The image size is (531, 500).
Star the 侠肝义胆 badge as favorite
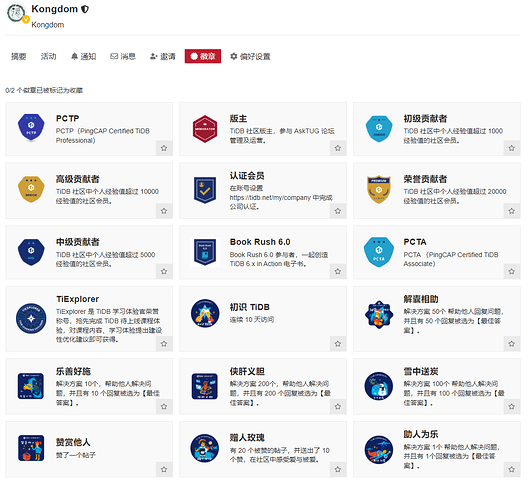338,406
